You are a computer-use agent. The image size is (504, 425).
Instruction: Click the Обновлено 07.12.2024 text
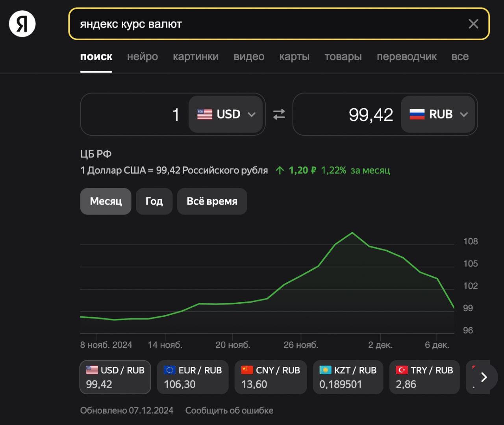126,410
